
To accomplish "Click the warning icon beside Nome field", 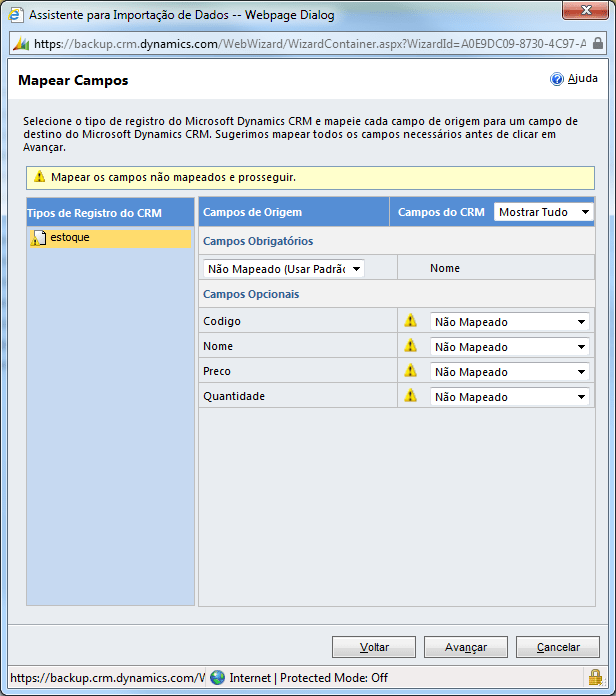I will point(410,346).
